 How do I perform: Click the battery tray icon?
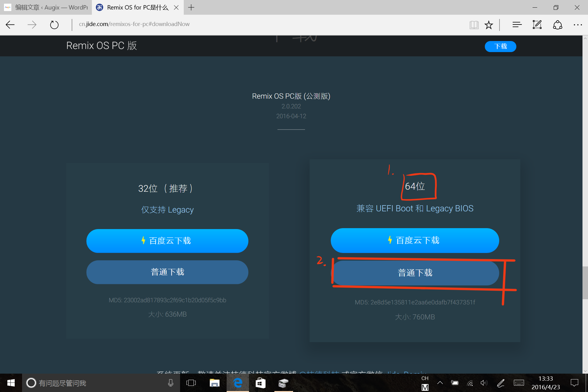coord(455,383)
